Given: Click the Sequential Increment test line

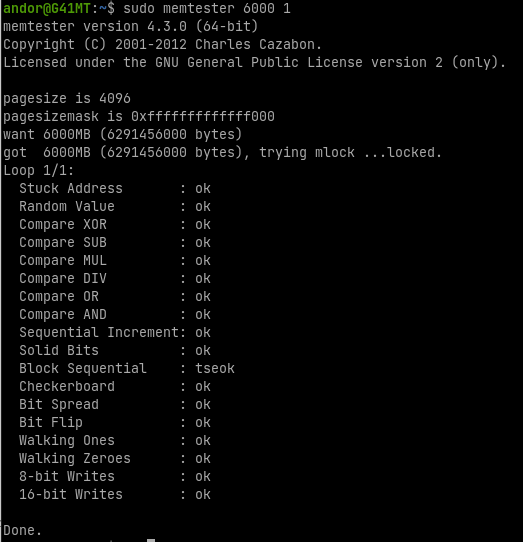Looking at the screenshot, I should (115, 332).
